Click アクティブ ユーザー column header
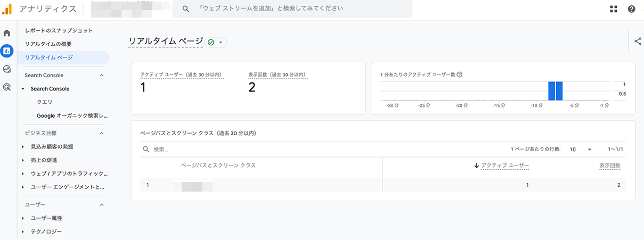This screenshot has height=240, width=644. pyautogui.click(x=505, y=165)
